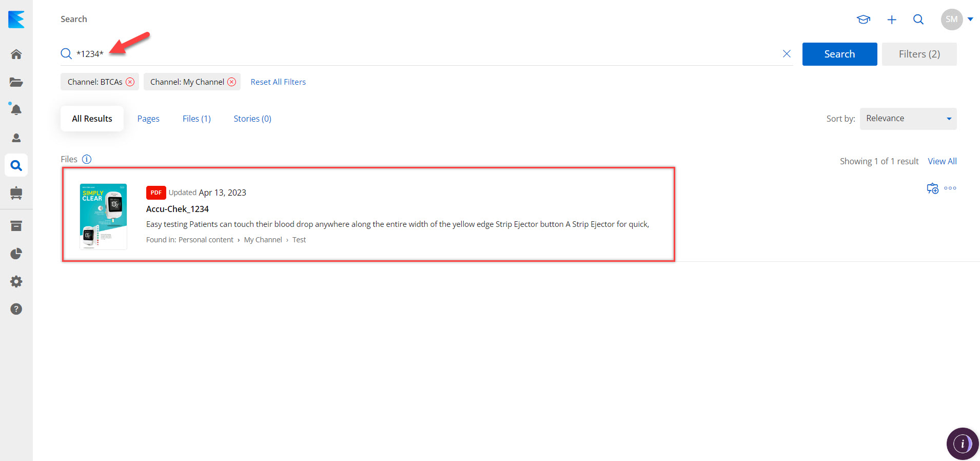The height and width of the screenshot is (461, 980).
Task: Open the archive box icon in the sidebar
Action: [x=16, y=226]
